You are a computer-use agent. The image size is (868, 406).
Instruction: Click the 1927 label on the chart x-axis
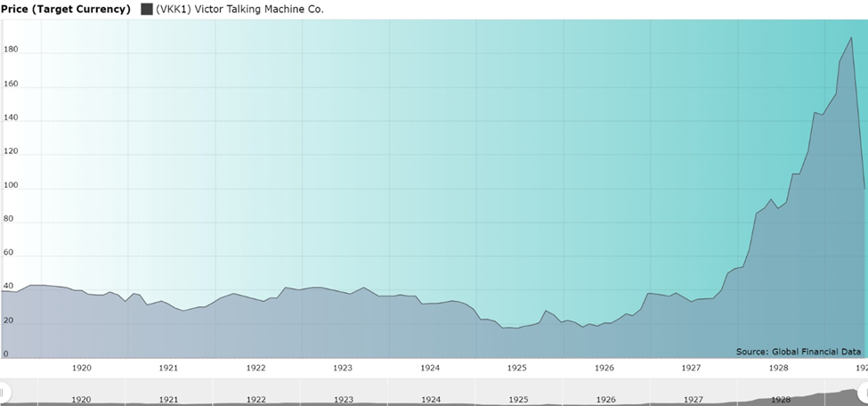pos(692,367)
